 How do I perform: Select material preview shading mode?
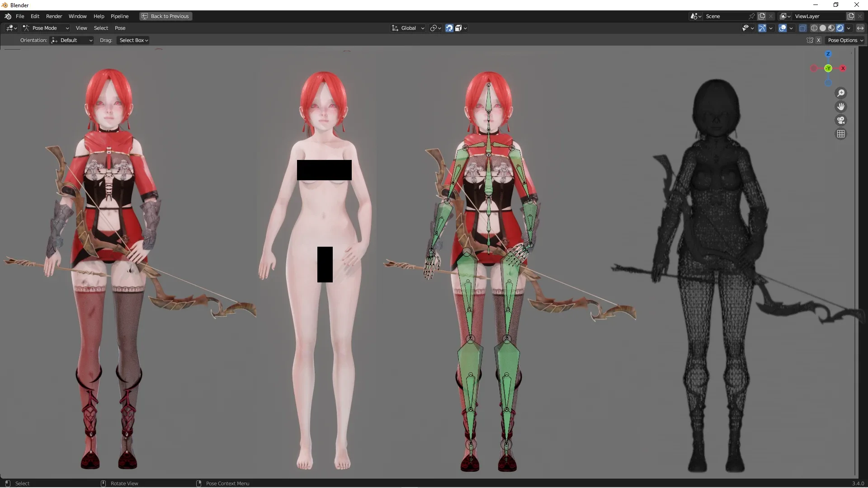click(x=831, y=28)
